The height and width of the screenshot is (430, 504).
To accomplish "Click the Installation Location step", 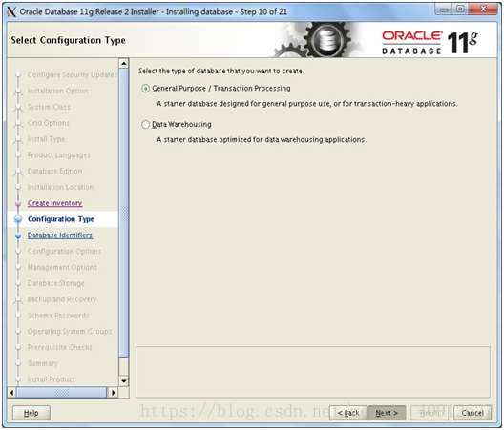I will 61,187.
